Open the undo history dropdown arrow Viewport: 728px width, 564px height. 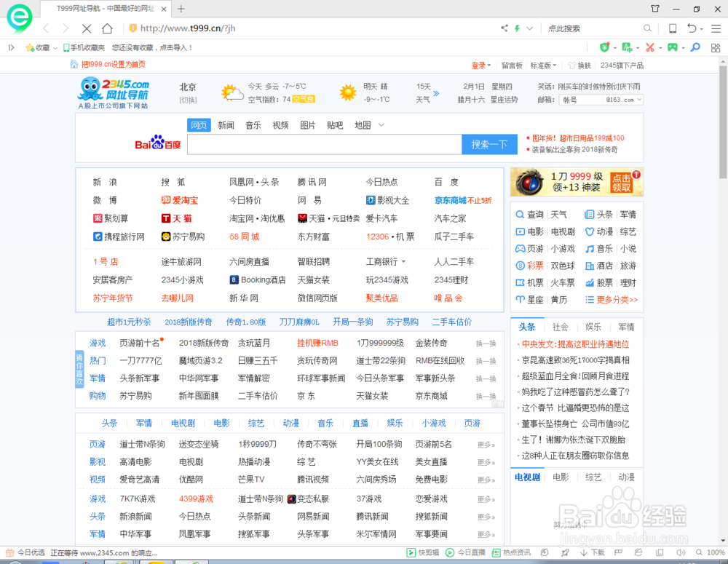pos(701,29)
